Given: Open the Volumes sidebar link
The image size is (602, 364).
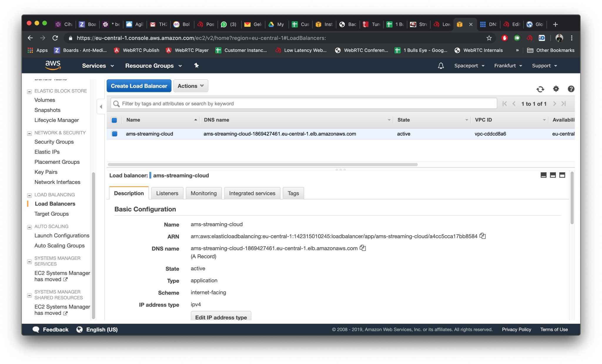Looking at the screenshot, I should pyautogui.click(x=45, y=100).
